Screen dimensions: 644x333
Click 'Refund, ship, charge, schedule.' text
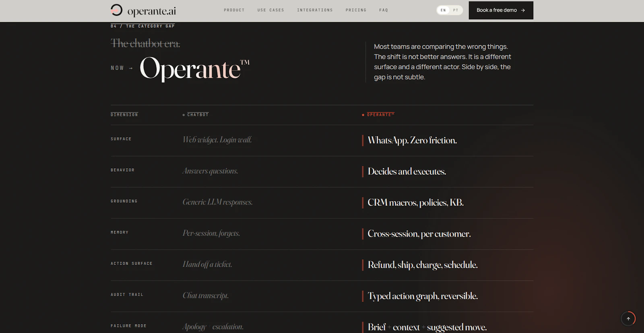423,265
